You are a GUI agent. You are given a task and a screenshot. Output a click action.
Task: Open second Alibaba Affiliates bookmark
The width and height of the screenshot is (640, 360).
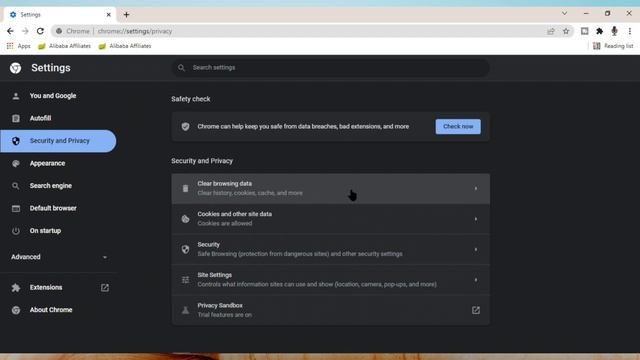click(x=125, y=46)
